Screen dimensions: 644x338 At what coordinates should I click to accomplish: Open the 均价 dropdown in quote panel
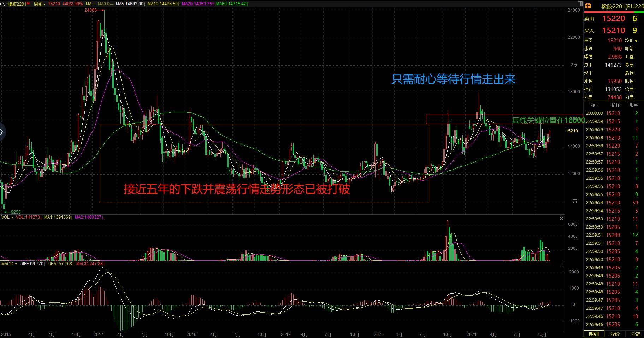click(x=631, y=41)
